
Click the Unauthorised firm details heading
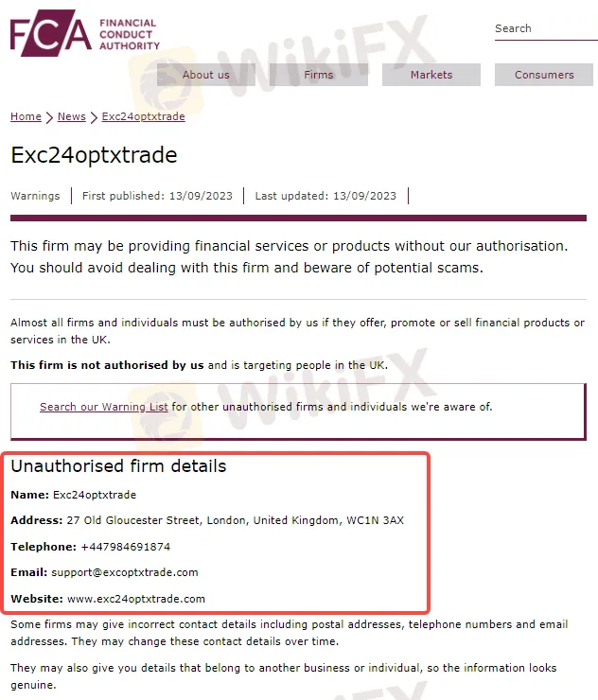point(118,466)
